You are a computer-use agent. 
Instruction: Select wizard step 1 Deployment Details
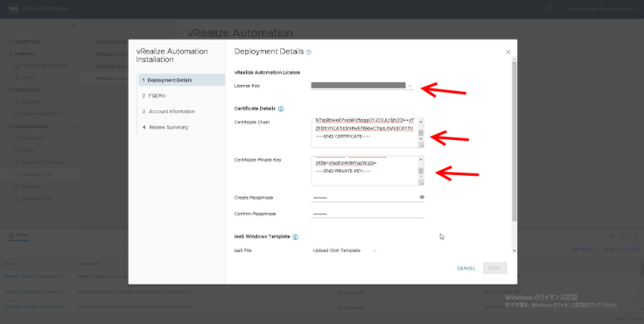pyautogui.click(x=181, y=81)
